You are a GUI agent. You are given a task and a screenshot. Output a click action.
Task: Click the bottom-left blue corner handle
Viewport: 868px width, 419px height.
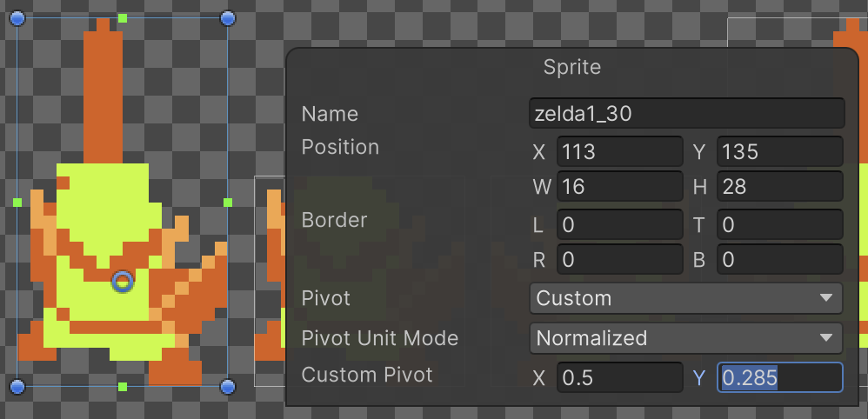pyautogui.click(x=17, y=386)
